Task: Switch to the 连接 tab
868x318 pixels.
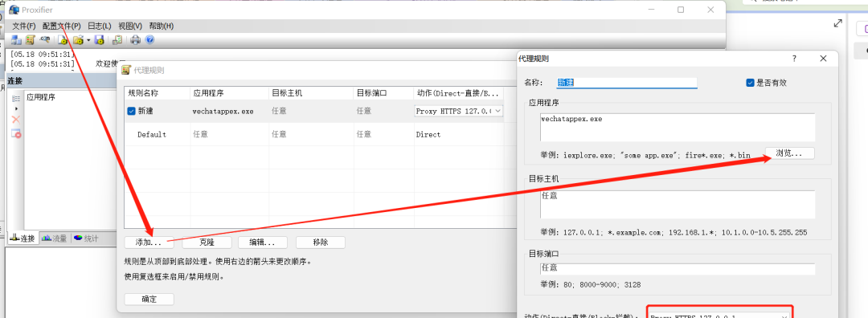Action: [x=23, y=238]
